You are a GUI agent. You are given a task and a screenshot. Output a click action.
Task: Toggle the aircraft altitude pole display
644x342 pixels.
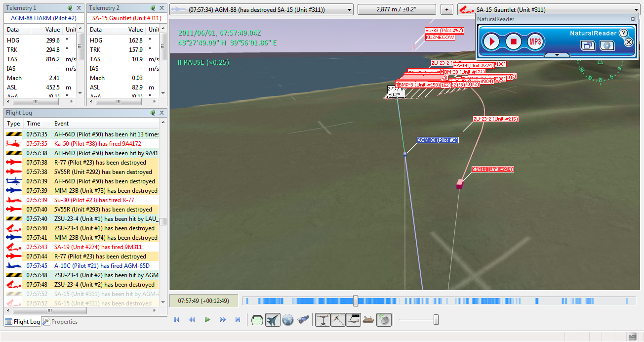click(322, 320)
